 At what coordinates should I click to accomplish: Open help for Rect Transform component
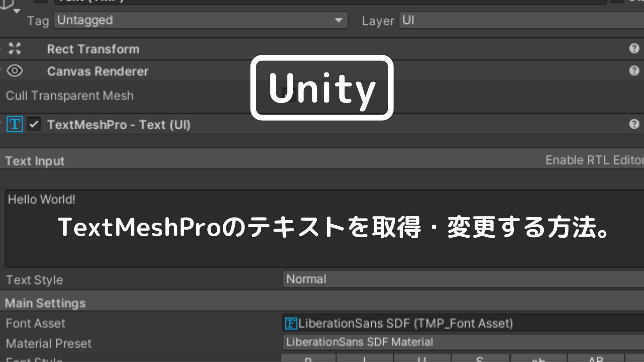point(634,49)
